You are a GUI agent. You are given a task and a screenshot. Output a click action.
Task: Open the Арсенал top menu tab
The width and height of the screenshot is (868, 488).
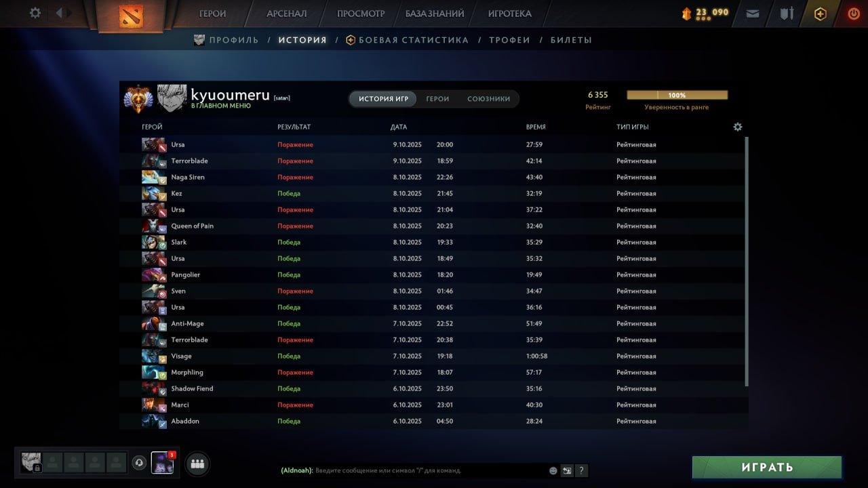pos(286,14)
